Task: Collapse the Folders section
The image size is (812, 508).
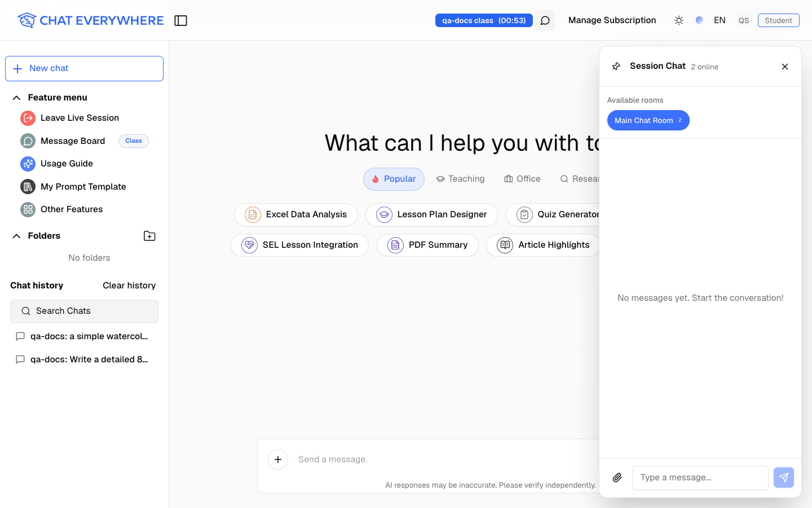Action: pyautogui.click(x=16, y=236)
